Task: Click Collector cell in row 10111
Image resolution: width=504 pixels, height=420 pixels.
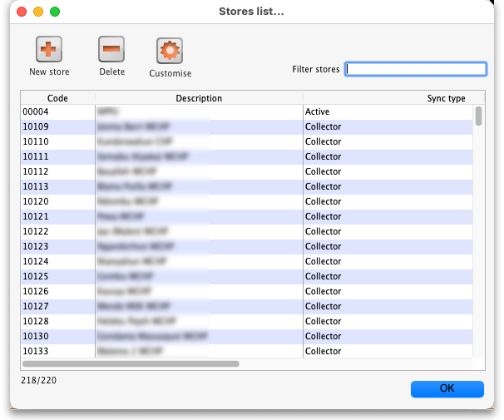Action: point(323,156)
